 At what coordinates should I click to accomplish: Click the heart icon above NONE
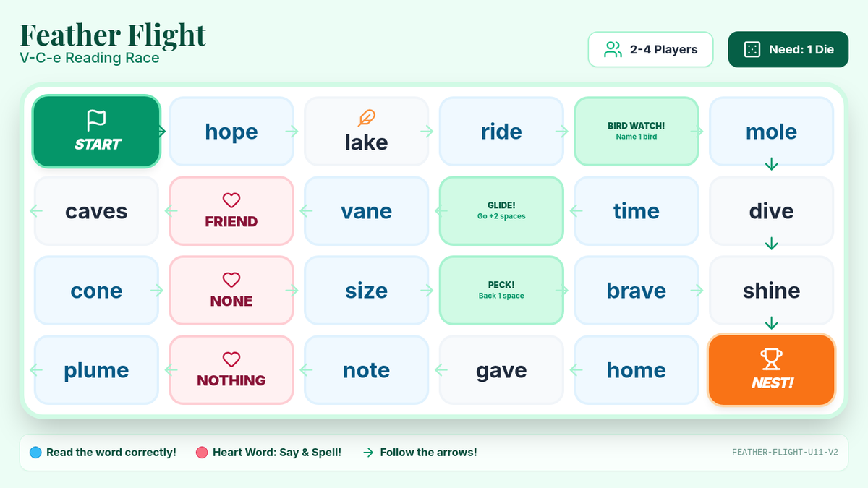[231, 280]
